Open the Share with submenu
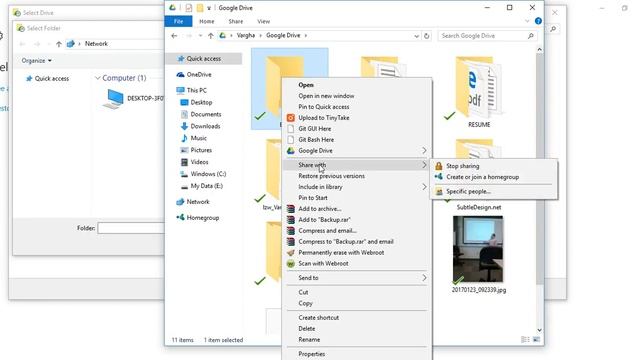 point(356,165)
